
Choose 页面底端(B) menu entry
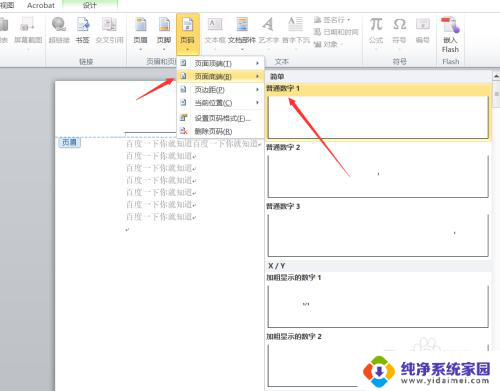[220, 76]
